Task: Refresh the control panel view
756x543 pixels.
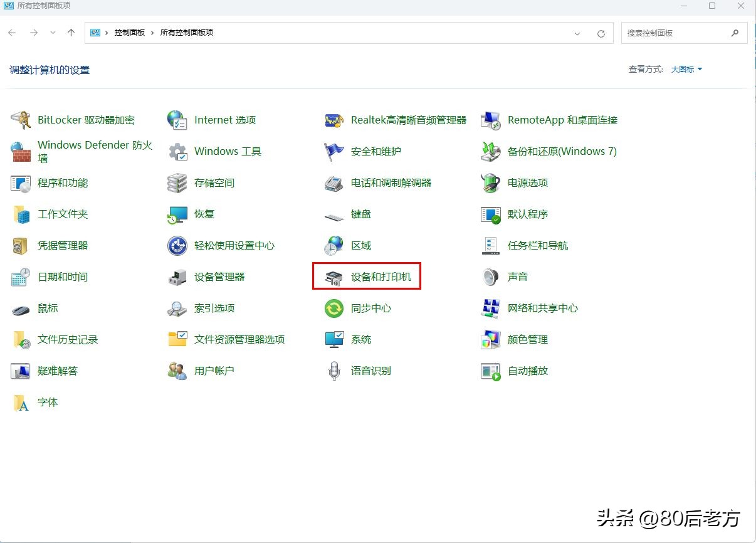Action: pos(601,33)
